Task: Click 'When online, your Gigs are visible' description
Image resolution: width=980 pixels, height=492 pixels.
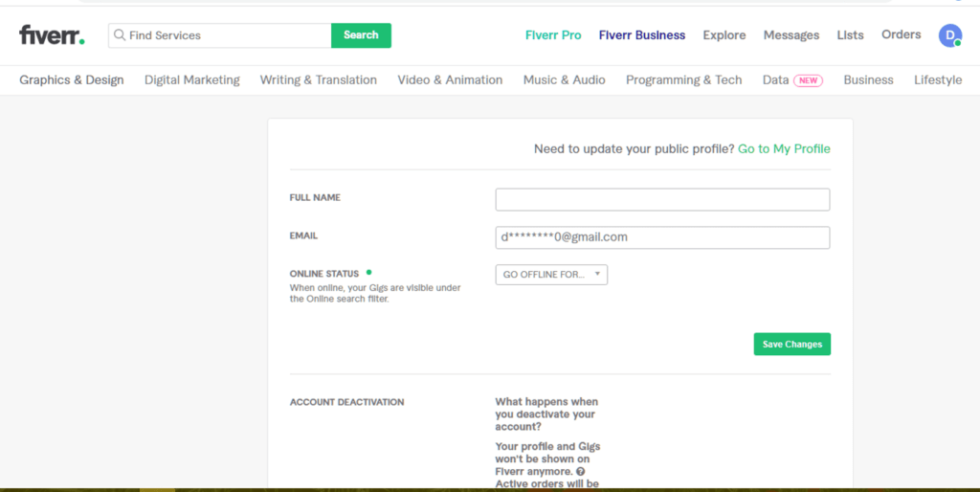Action: pyautogui.click(x=375, y=293)
